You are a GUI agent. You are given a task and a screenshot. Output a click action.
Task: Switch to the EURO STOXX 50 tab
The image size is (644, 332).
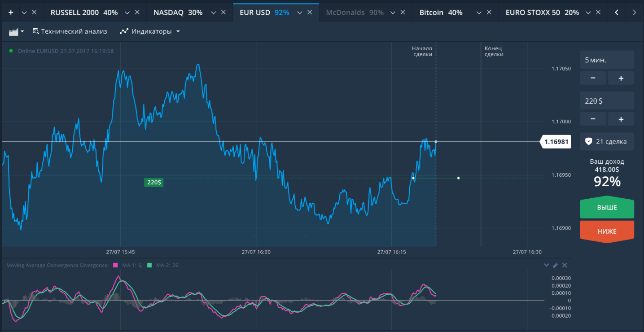coord(542,13)
